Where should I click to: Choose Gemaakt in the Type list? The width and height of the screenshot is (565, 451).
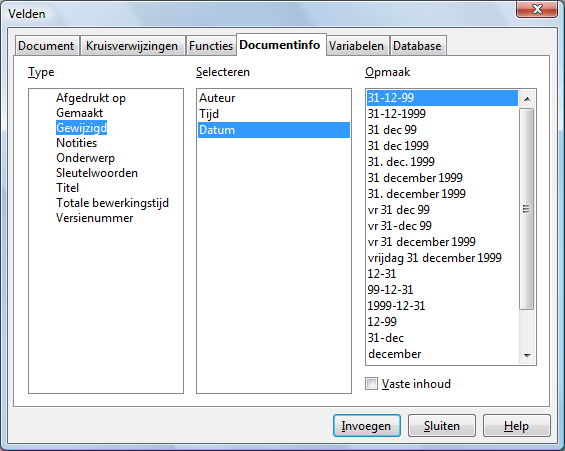(80, 113)
